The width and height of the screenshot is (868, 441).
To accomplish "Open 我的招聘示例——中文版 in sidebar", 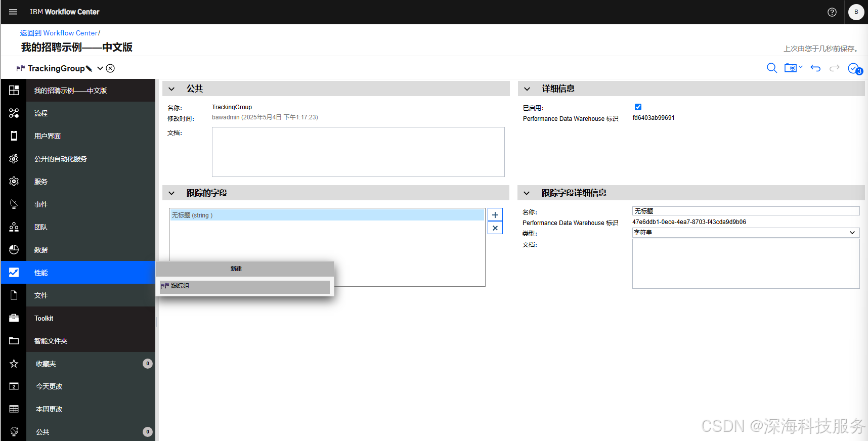I will 91,91.
